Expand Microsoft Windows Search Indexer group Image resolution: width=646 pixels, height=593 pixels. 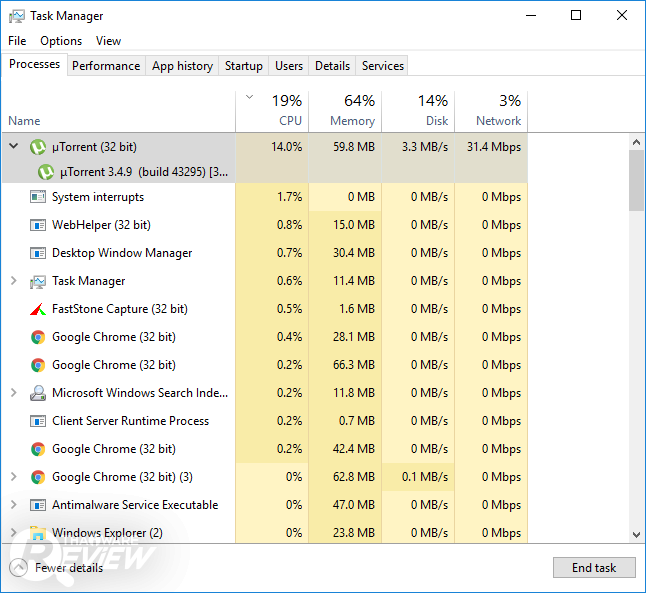coord(14,393)
